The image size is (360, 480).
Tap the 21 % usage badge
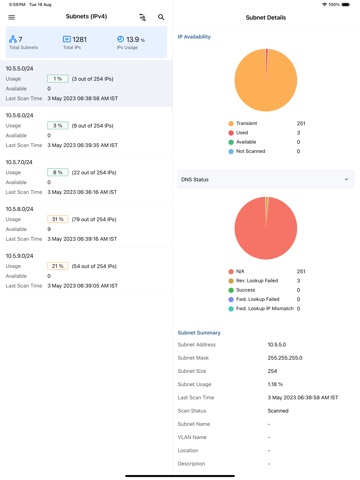click(58, 266)
